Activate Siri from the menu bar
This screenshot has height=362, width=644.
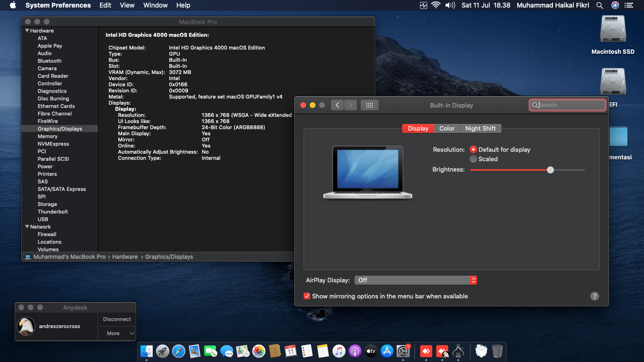click(615, 5)
